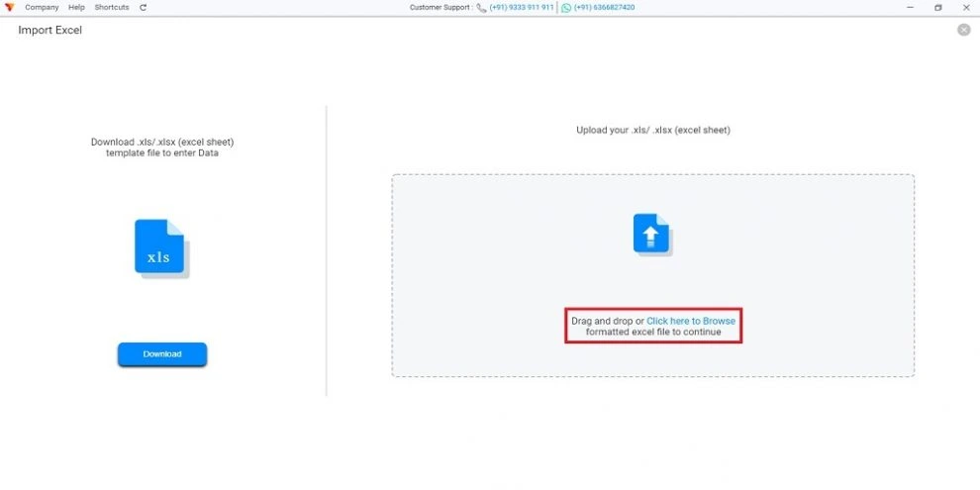Click the 'Import Excel' page title
This screenshot has height=490, width=980.
(50, 30)
